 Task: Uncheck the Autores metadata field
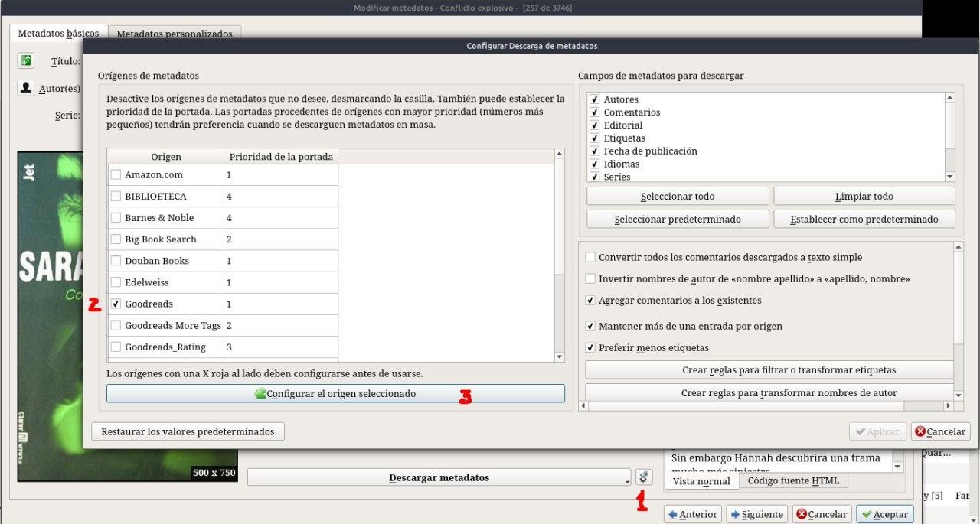coord(594,99)
